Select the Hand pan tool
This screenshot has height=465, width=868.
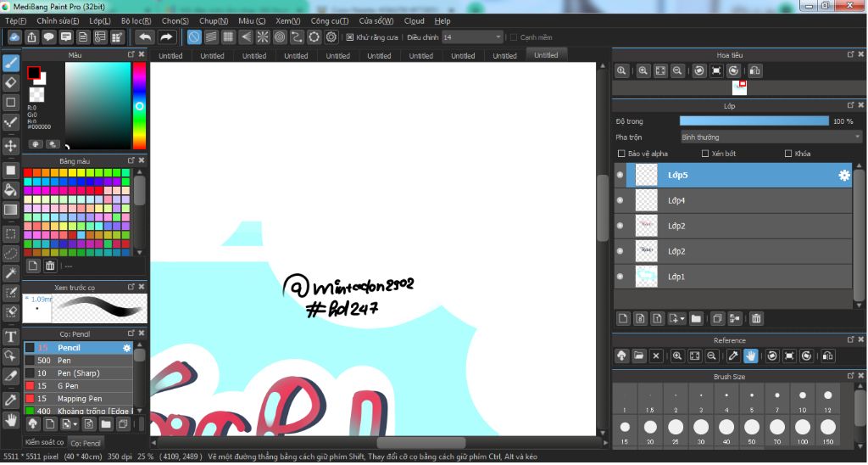click(10, 420)
